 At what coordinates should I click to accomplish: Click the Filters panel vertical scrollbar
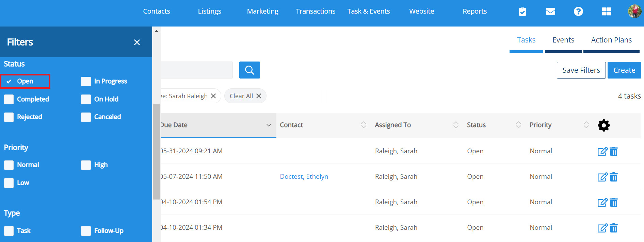point(156,152)
